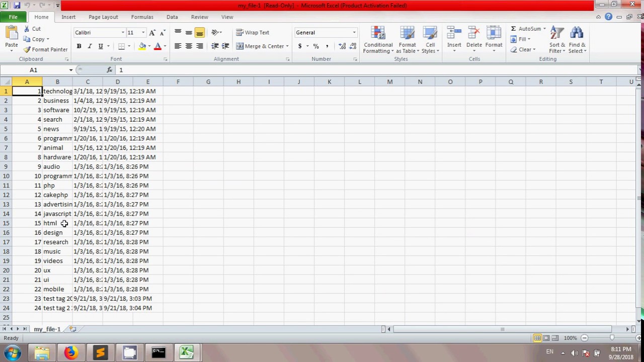Click the Paste icon
644x362 pixels.
(11, 33)
